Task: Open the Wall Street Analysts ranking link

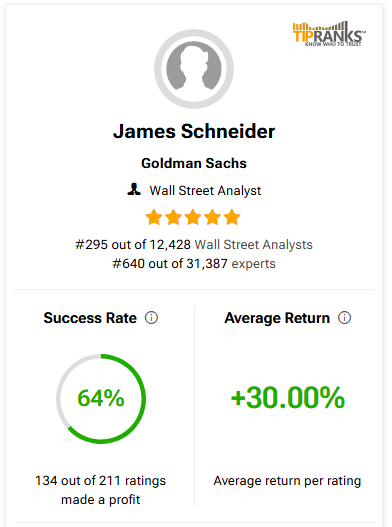Action: tap(254, 245)
